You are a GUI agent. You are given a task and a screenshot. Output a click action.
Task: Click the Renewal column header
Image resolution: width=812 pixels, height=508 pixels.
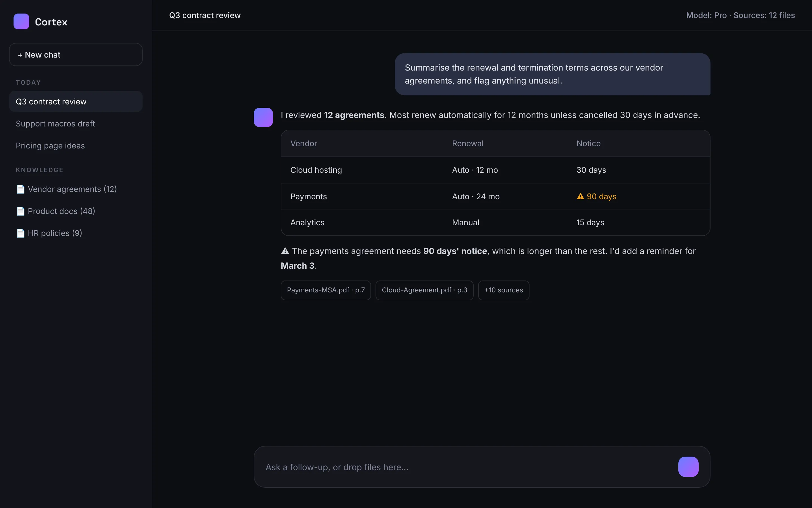pyautogui.click(x=467, y=143)
